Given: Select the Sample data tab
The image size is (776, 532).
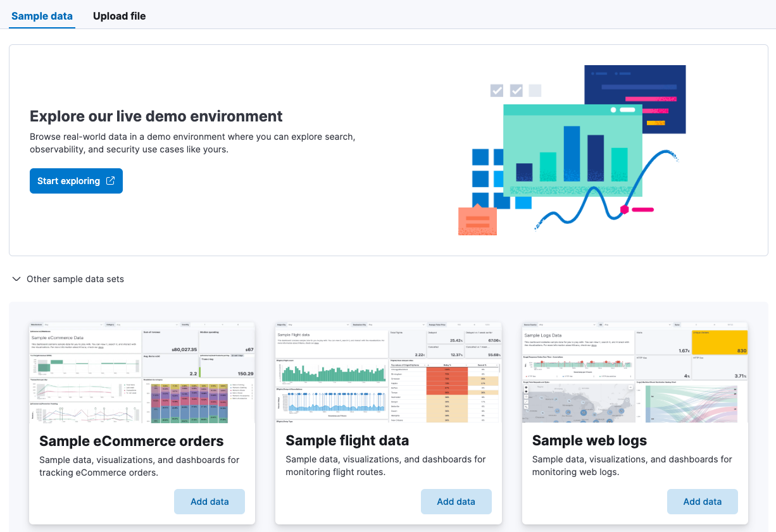Looking at the screenshot, I should click(42, 16).
